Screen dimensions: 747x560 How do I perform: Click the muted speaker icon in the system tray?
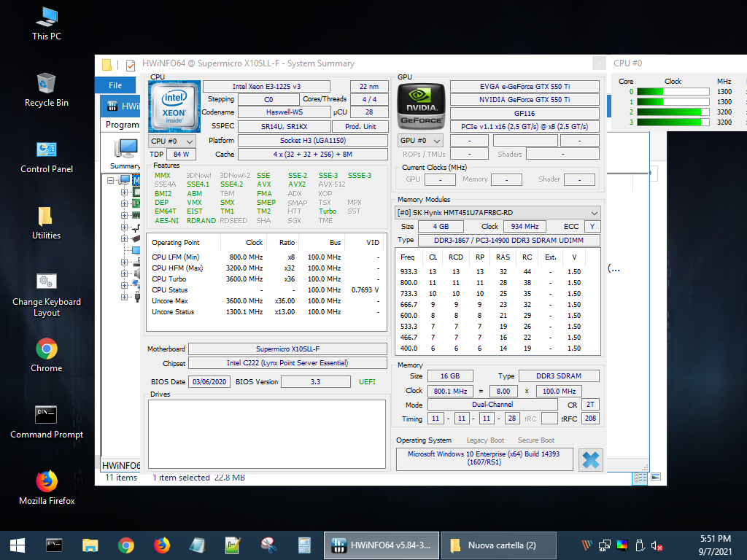[x=657, y=545]
